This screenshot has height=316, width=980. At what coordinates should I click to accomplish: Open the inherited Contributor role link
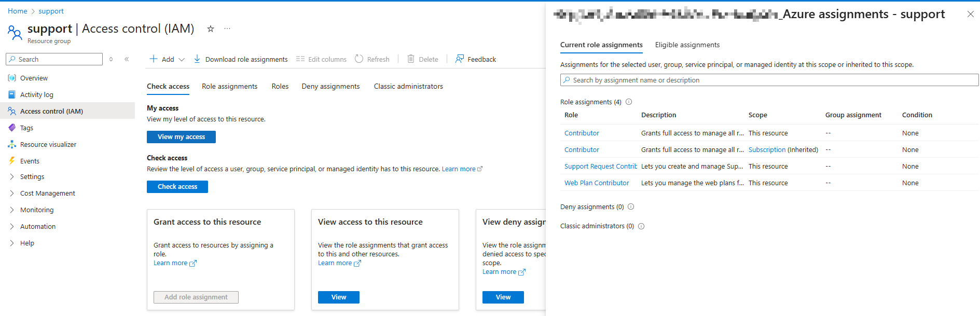(x=582, y=150)
